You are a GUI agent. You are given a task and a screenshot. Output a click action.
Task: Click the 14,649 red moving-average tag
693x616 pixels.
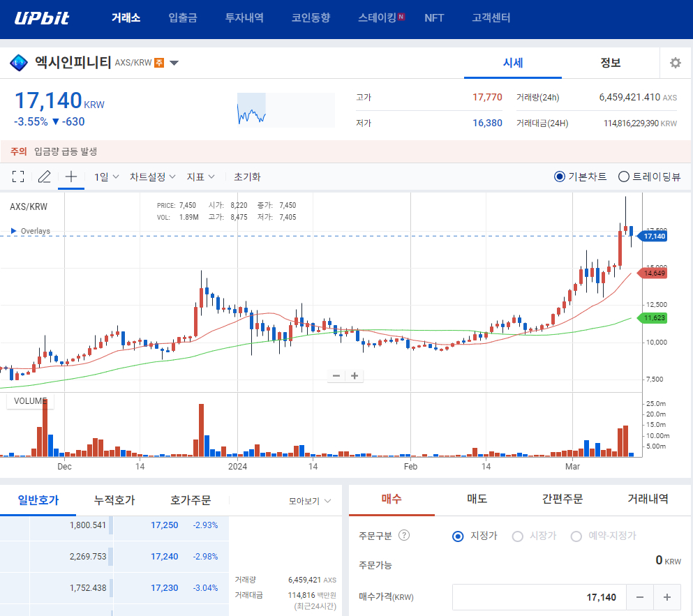[x=653, y=273]
